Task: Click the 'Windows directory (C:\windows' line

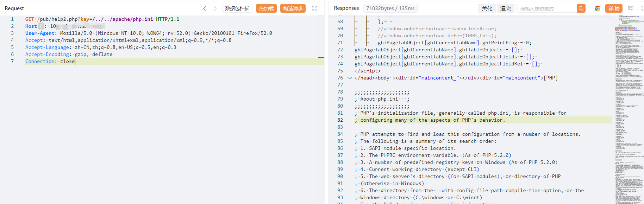Action: (418, 198)
